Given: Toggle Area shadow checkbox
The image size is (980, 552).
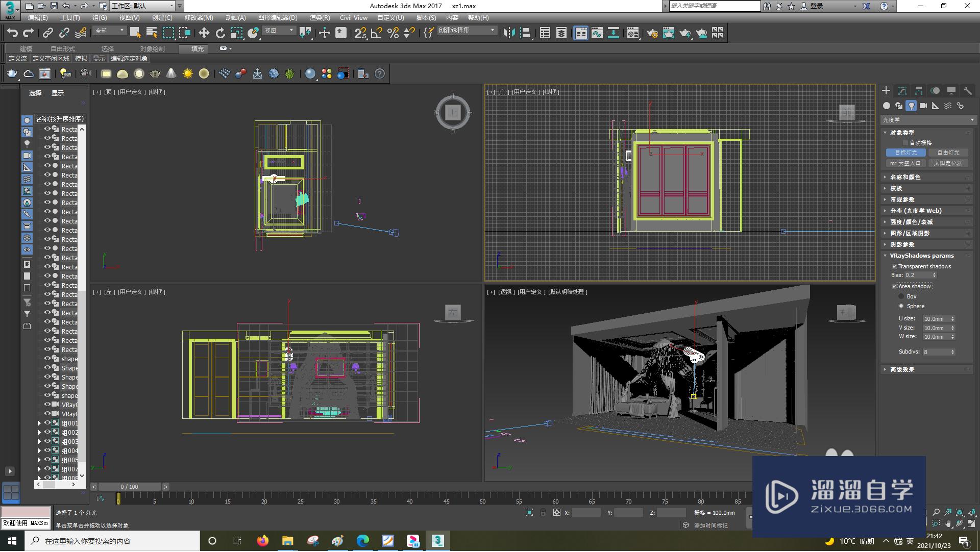Looking at the screenshot, I should (x=895, y=286).
